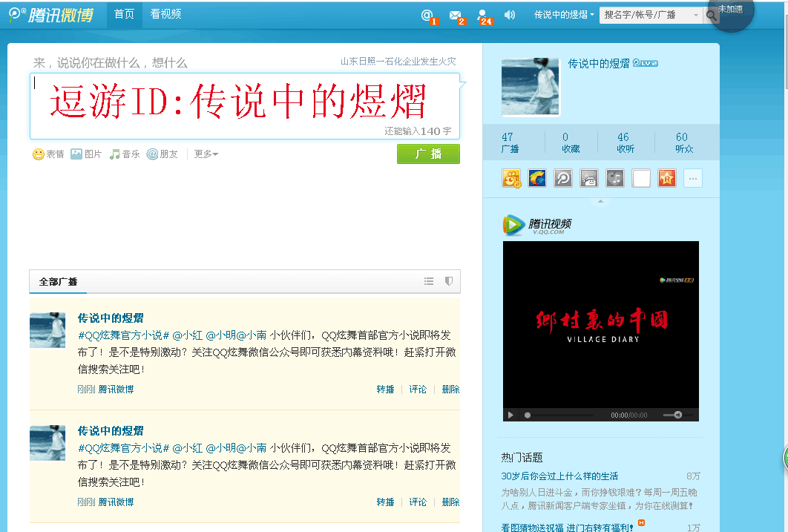Click 腾讯微博 source link on first post
The height and width of the screenshot is (532, 788).
tap(116, 390)
